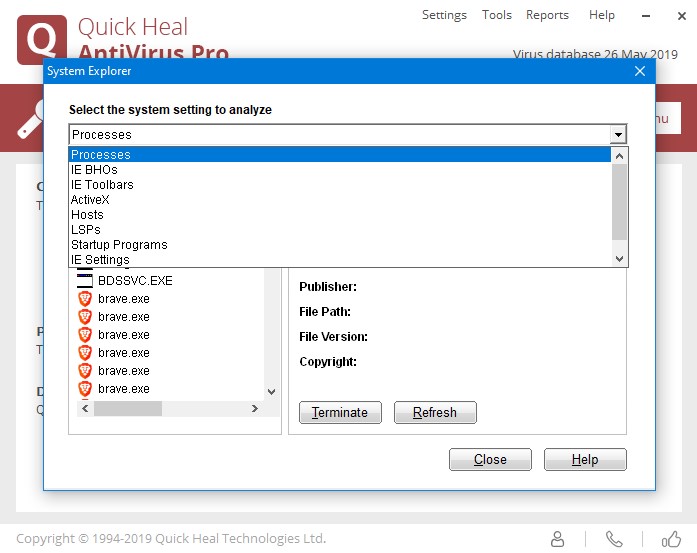Click the thumbs up like icon

[671, 539]
